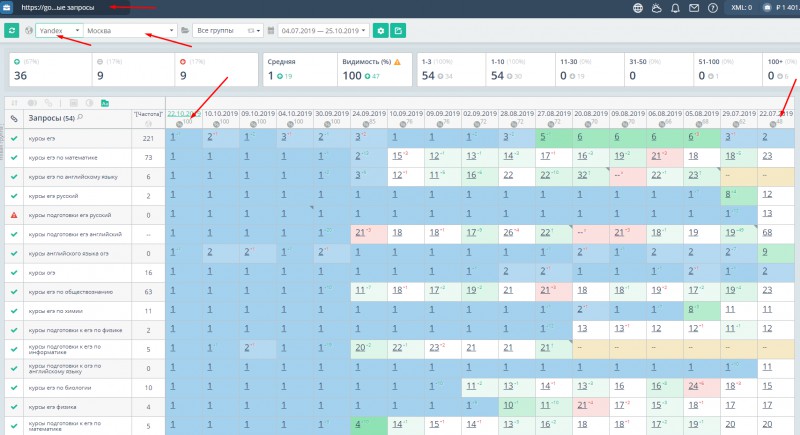Image resolution: width=800 pixels, height=435 pixels.
Task: Click query курсы подготовки к егэ по физике
Action: point(75,330)
